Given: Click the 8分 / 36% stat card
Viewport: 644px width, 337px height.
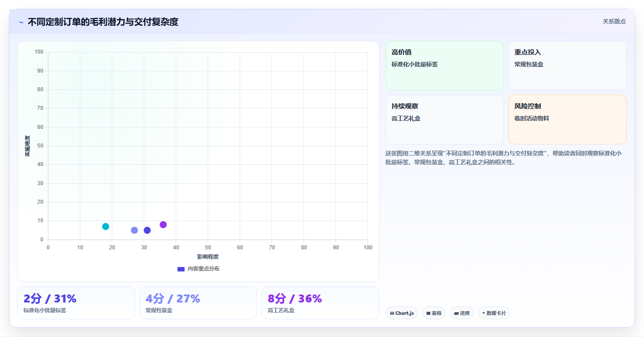Looking at the screenshot, I should pos(320,303).
